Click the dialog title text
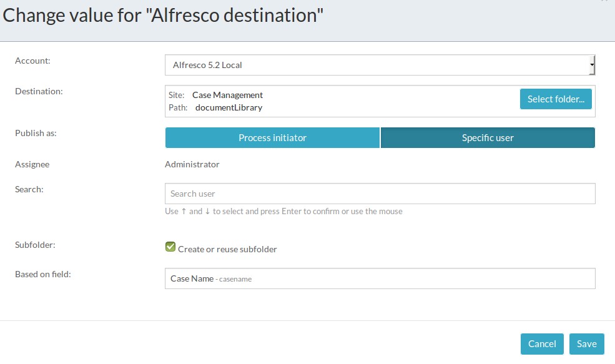This screenshot has height=364, width=615. pyautogui.click(x=164, y=16)
